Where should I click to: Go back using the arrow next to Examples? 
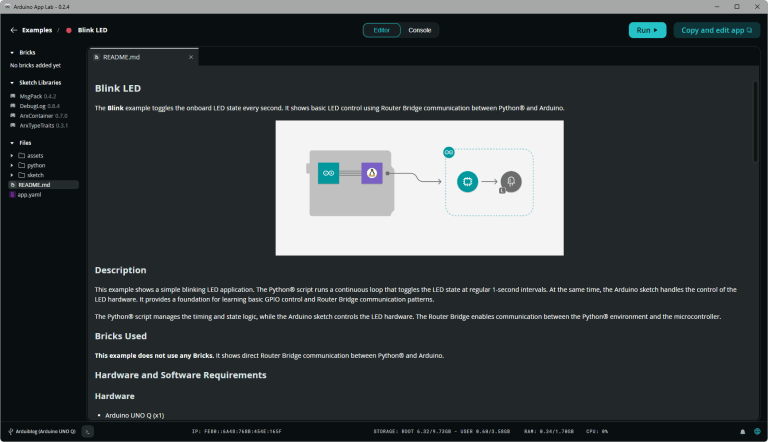[x=14, y=30]
